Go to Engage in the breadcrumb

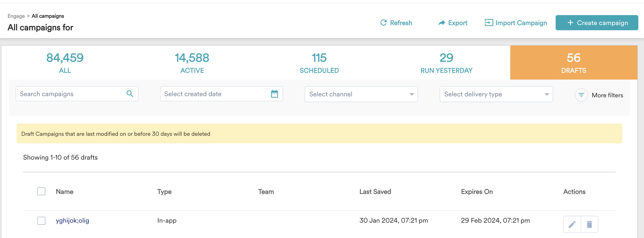(16, 16)
